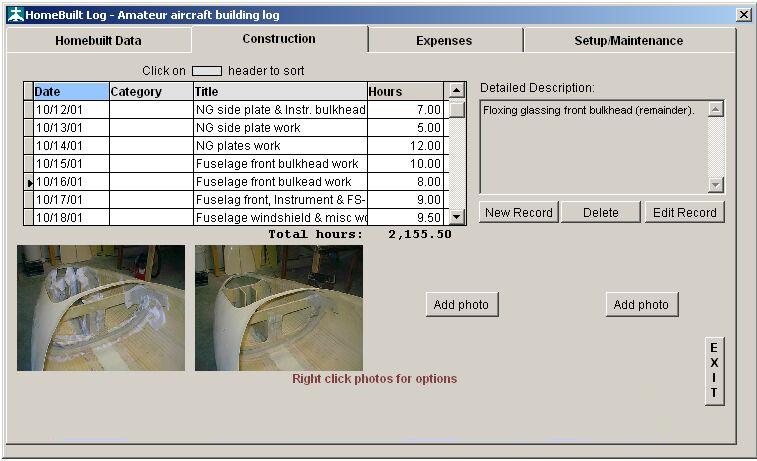This screenshot has height=461, width=757.
Task: Sort records by the Date header
Action: coord(70,91)
